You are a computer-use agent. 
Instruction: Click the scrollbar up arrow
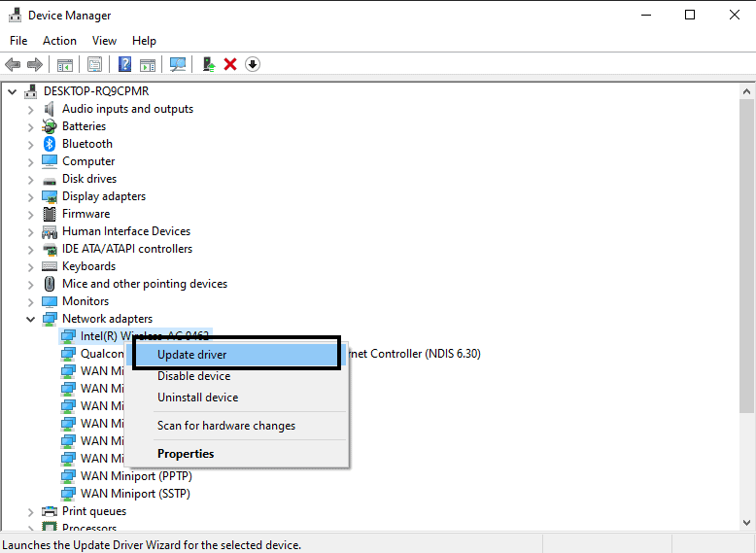coord(746,91)
